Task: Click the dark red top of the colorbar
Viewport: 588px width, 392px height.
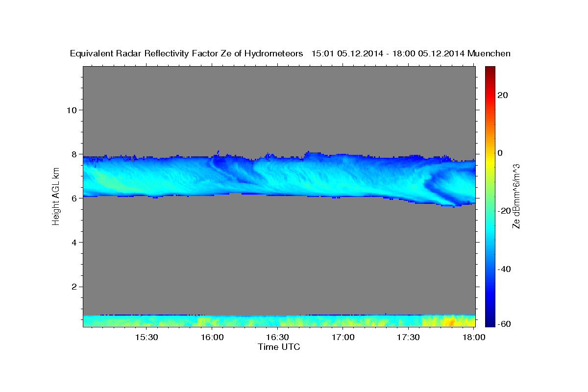Action: (490, 71)
